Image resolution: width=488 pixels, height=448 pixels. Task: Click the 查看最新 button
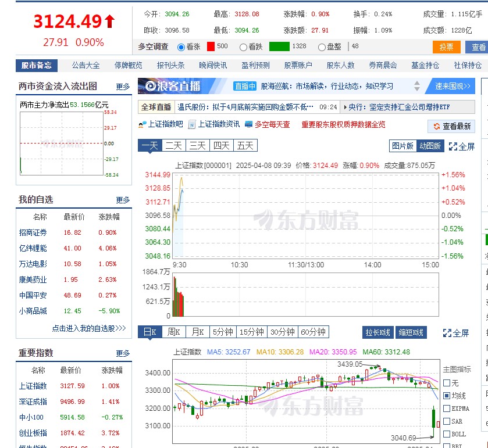(x=451, y=126)
